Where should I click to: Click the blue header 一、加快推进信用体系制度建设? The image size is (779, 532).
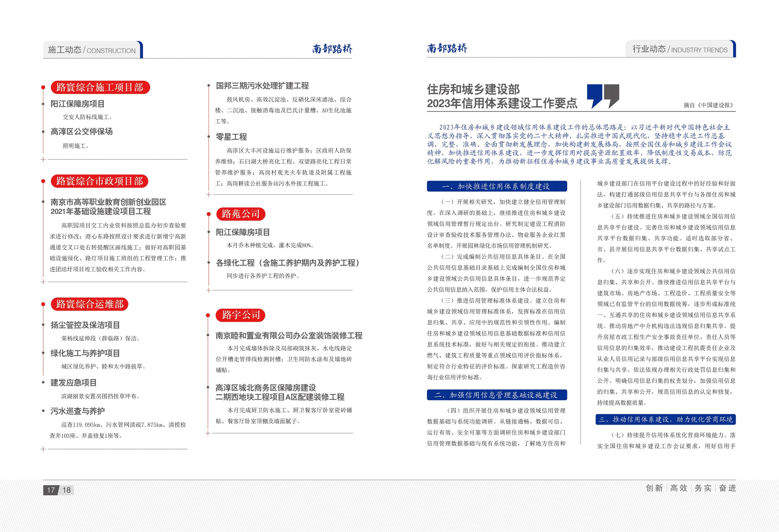pyautogui.click(x=497, y=186)
